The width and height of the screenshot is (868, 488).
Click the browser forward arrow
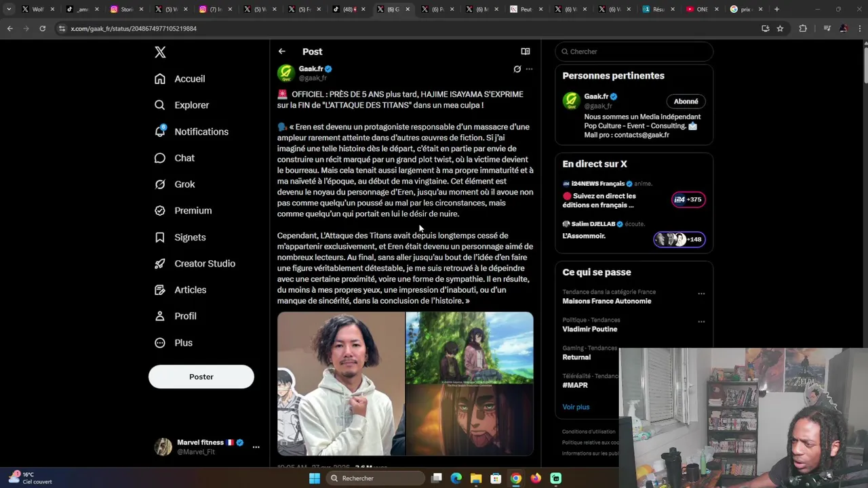(x=26, y=28)
